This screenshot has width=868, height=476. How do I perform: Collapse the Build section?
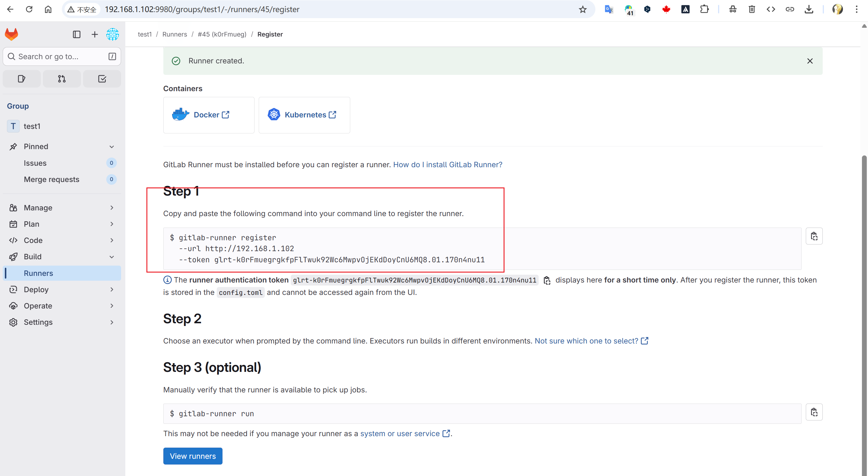point(112,257)
